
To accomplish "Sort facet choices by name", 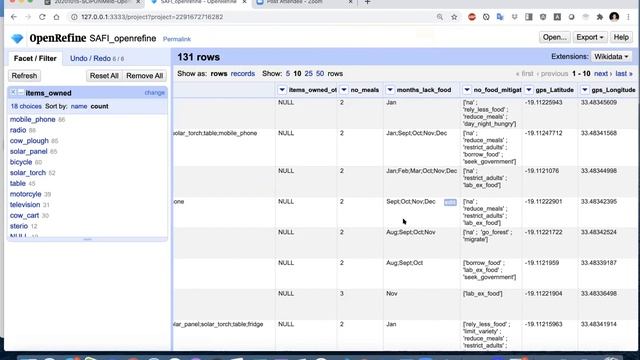I will coord(79,106).
